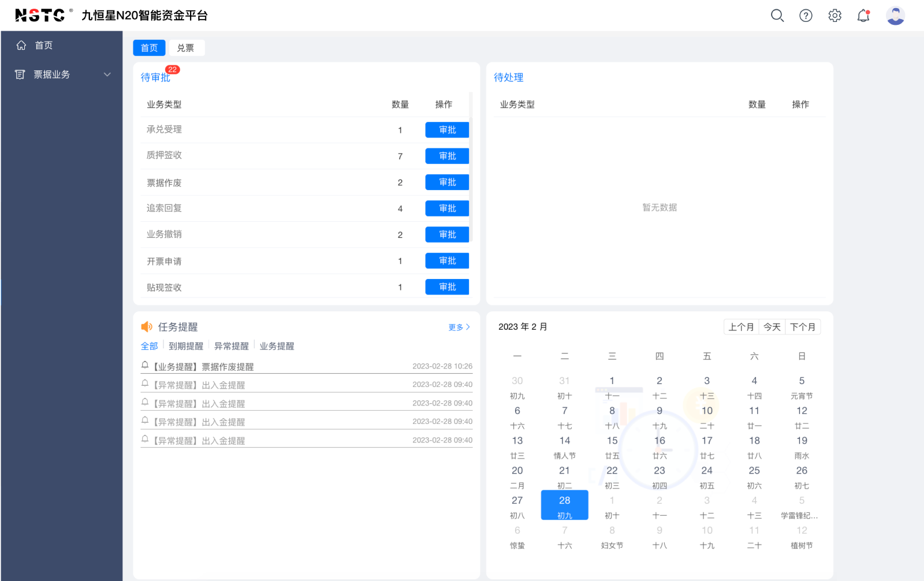
Task: Click the help question mark icon
Action: (x=806, y=16)
